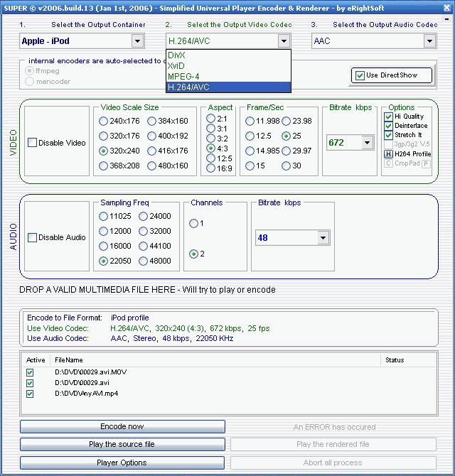Set frame rate to 23.98
Image resolution: width=455 pixels, height=476 pixels.
click(286, 121)
